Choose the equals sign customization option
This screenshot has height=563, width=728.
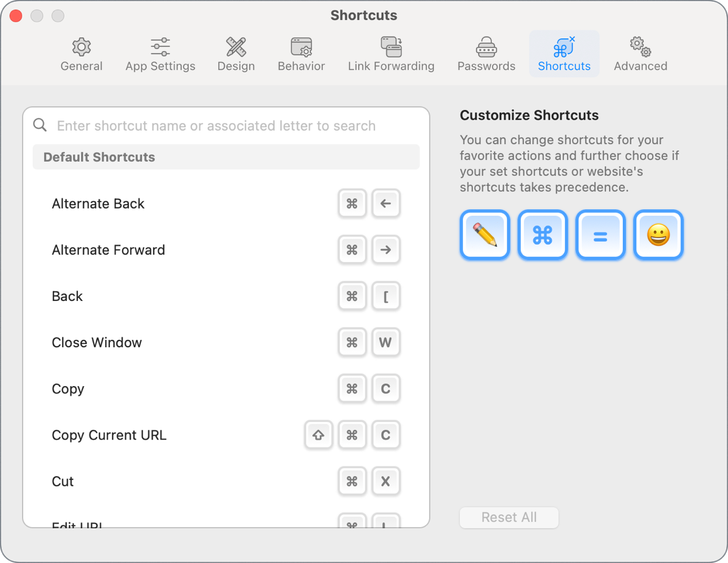coord(600,235)
